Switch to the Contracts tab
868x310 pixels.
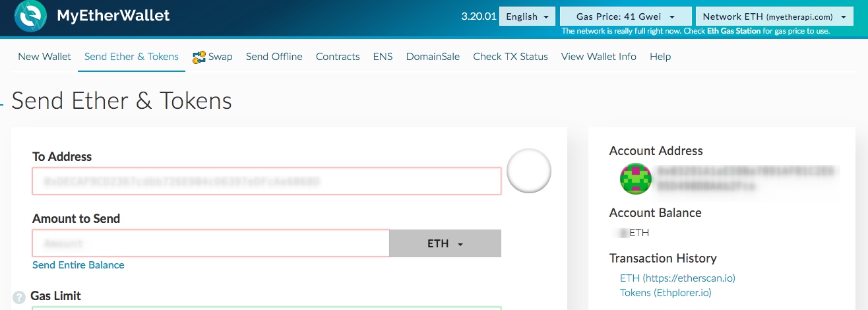[x=338, y=57]
